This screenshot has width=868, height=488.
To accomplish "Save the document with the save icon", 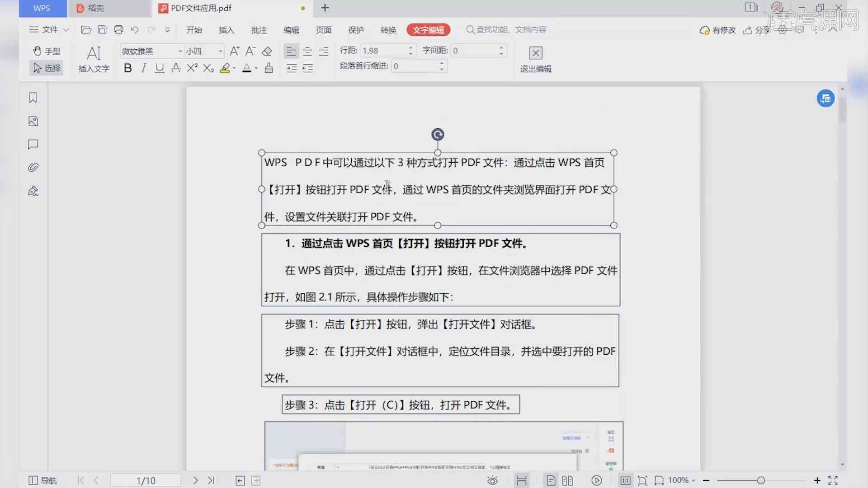I will click(x=102, y=30).
